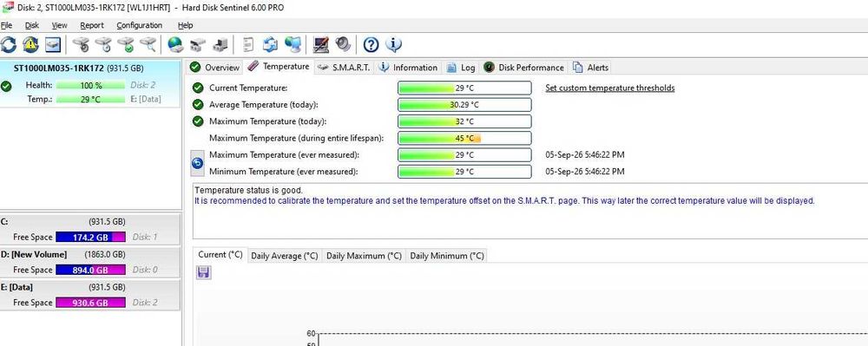Open Help question mark toolbar icon
This screenshot has width=868, height=346.
pos(371,44)
